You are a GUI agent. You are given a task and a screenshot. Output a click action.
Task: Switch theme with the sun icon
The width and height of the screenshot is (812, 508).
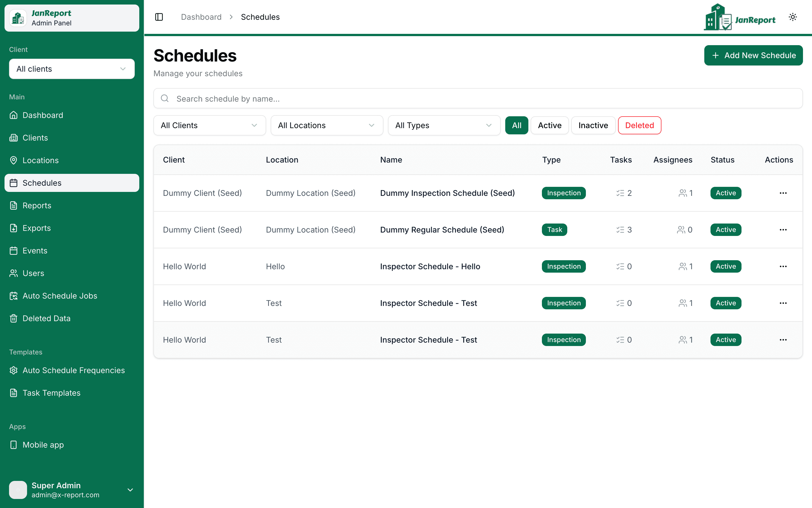(793, 17)
